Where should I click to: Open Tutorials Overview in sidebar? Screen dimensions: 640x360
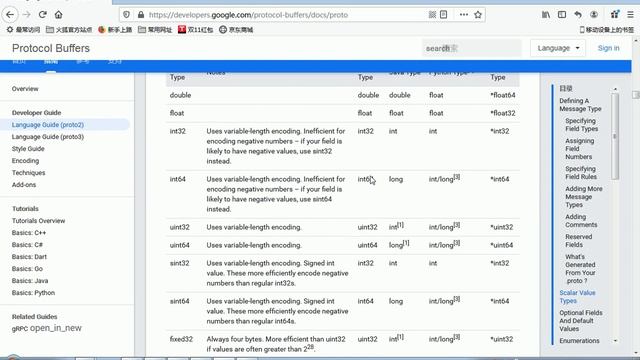tap(38, 221)
